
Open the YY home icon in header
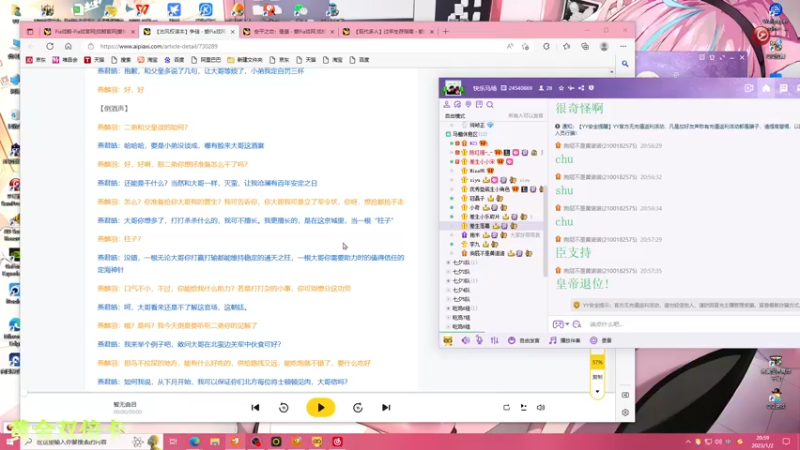click(766, 88)
